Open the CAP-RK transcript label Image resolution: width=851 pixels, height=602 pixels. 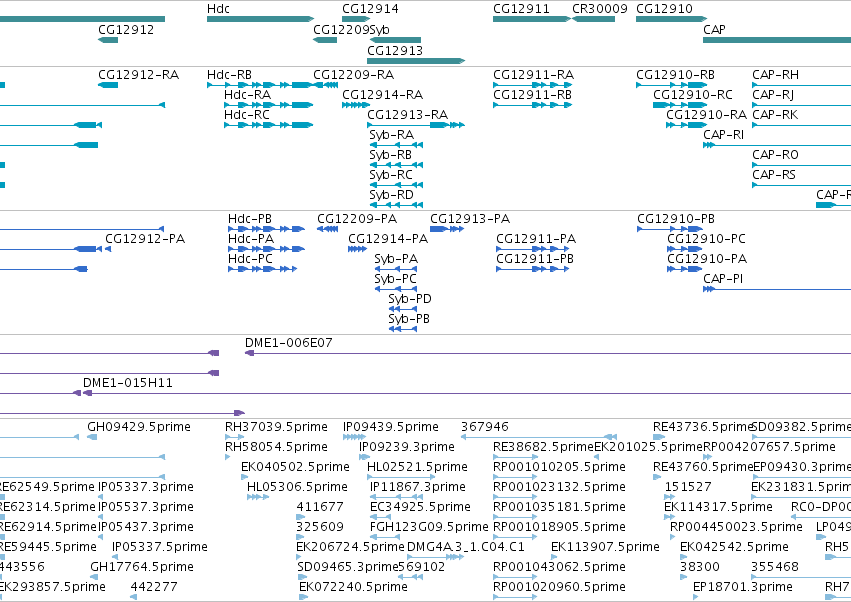coord(775,115)
